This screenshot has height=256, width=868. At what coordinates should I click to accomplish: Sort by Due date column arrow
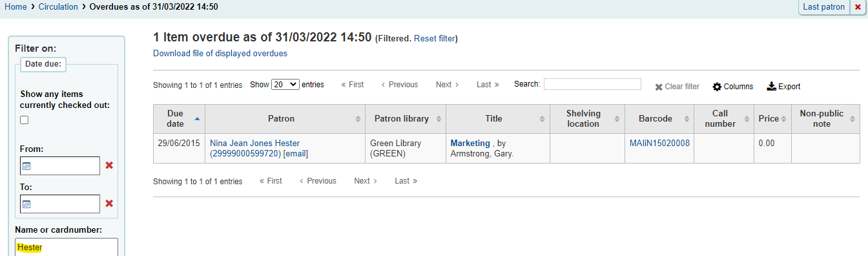[197, 119]
